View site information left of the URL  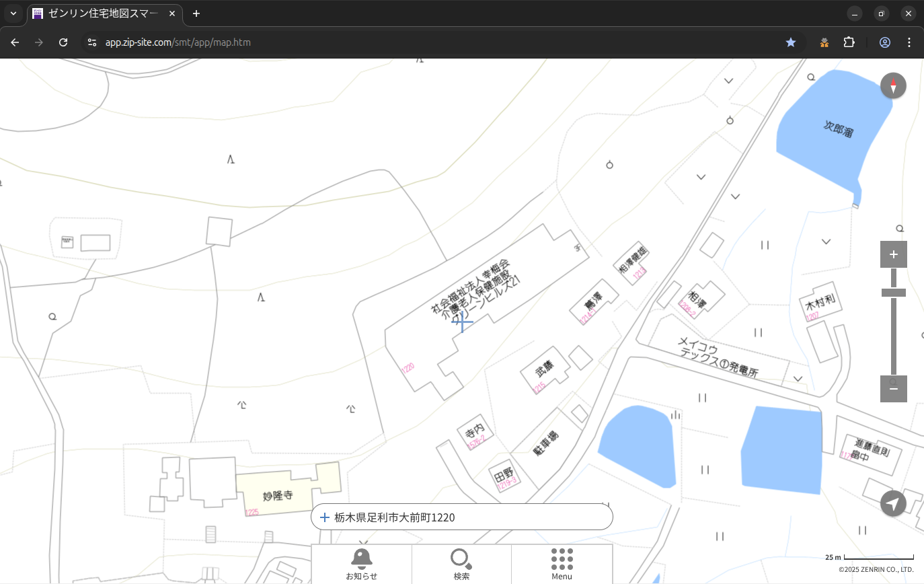coord(92,42)
